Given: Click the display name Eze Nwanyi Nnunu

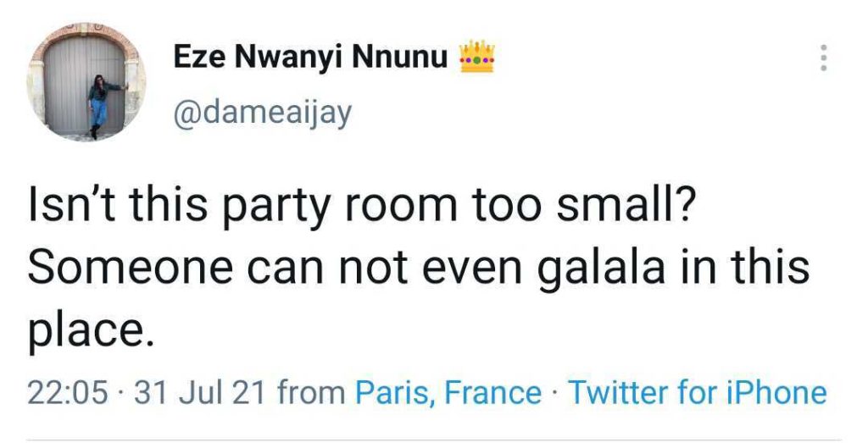Looking at the screenshot, I should pos(312,58).
